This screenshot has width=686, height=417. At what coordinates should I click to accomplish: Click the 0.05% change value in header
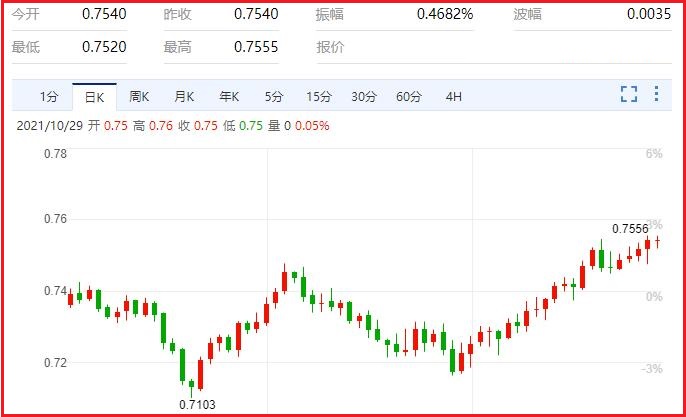coord(312,126)
